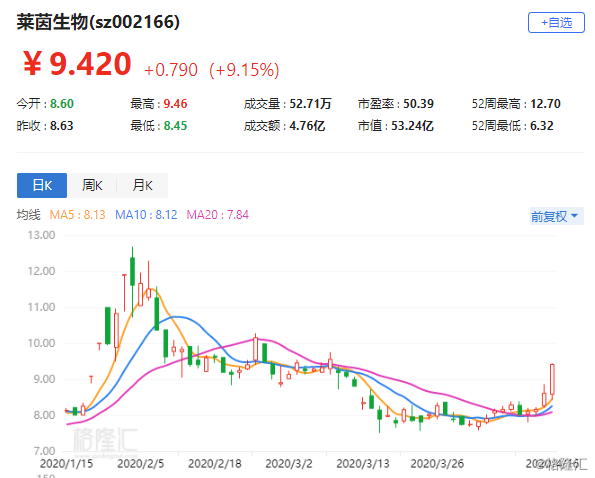Click the 2020/3/13 date axis label

[363, 464]
